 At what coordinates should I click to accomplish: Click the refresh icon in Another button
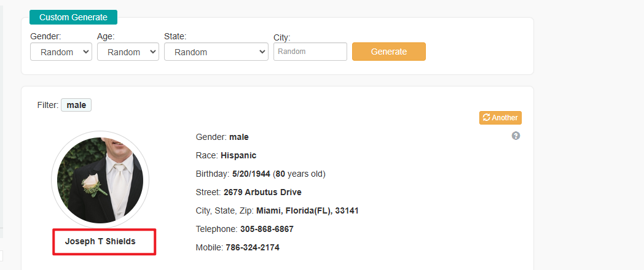coord(486,118)
